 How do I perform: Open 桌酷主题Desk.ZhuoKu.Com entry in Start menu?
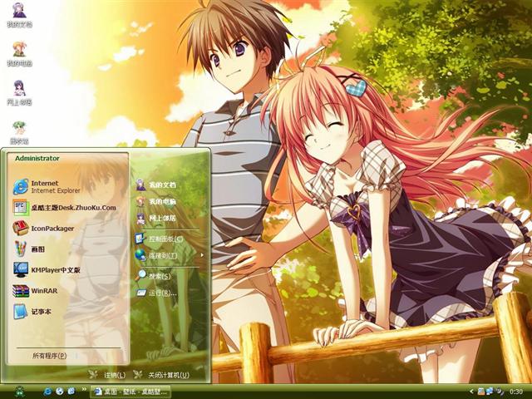[65, 207]
